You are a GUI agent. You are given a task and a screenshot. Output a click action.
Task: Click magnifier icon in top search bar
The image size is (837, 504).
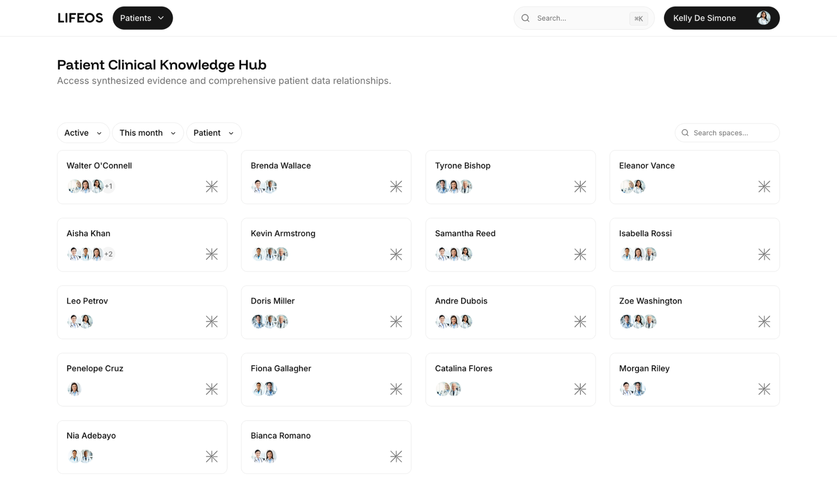pos(525,18)
